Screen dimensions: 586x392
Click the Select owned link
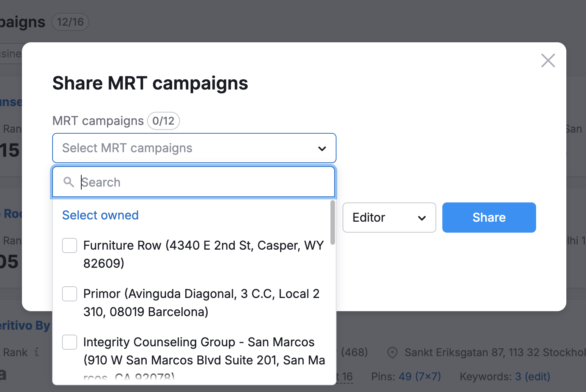coord(100,215)
